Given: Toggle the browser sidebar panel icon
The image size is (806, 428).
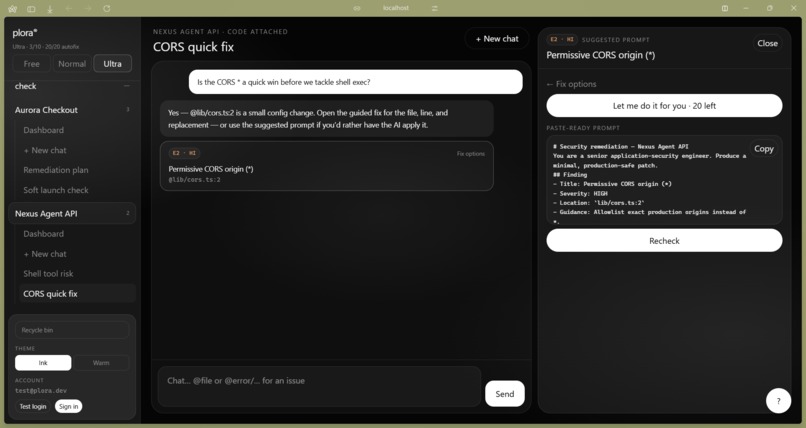Looking at the screenshot, I should click(31, 9).
